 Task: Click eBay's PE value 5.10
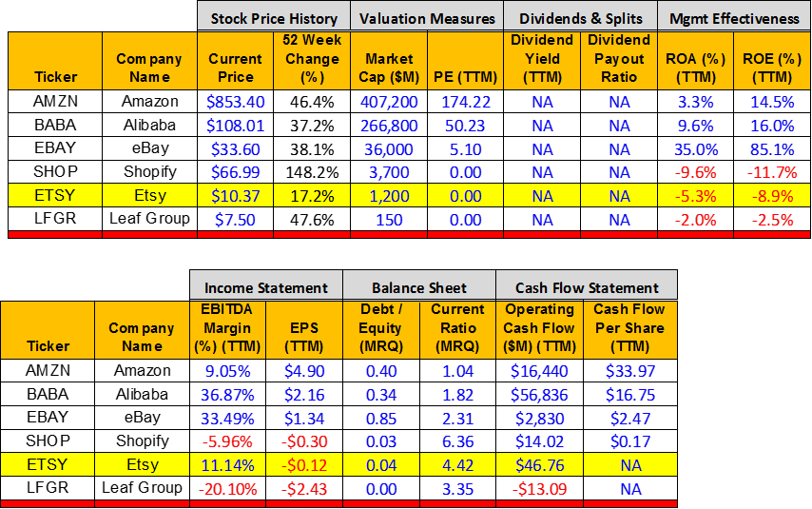pos(466,149)
